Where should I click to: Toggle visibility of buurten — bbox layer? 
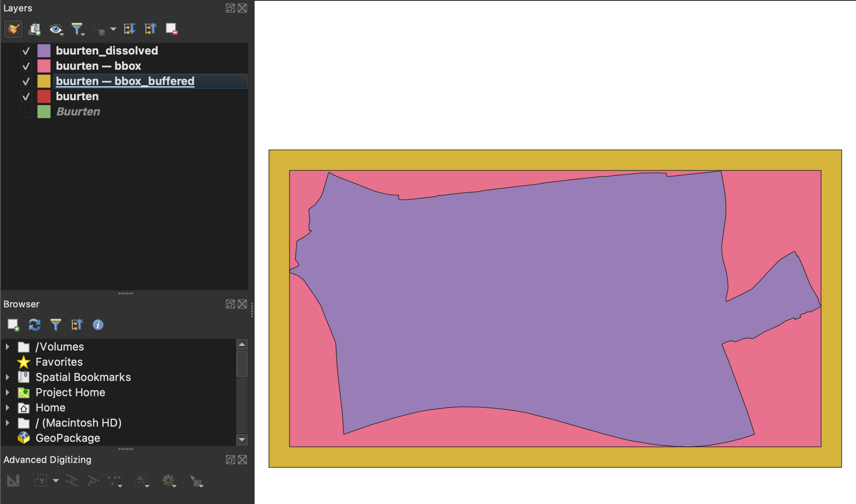tap(26, 66)
